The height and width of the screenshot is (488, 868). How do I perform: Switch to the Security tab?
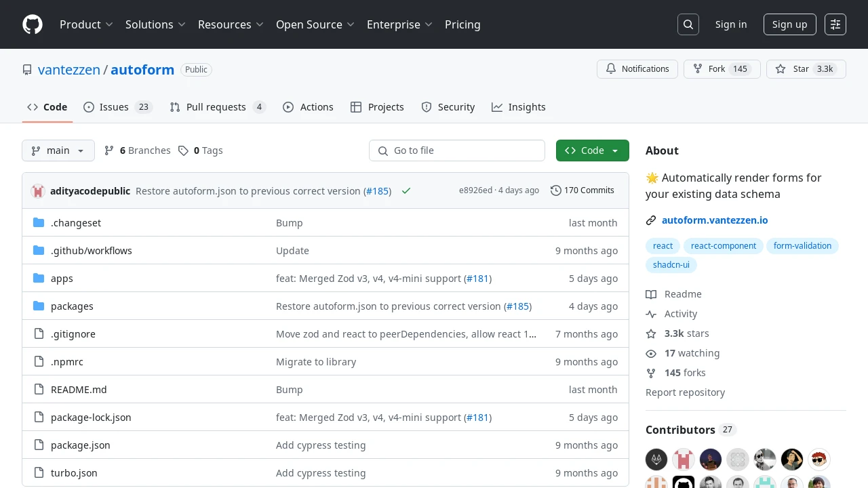pyautogui.click(x=448, y=107)
